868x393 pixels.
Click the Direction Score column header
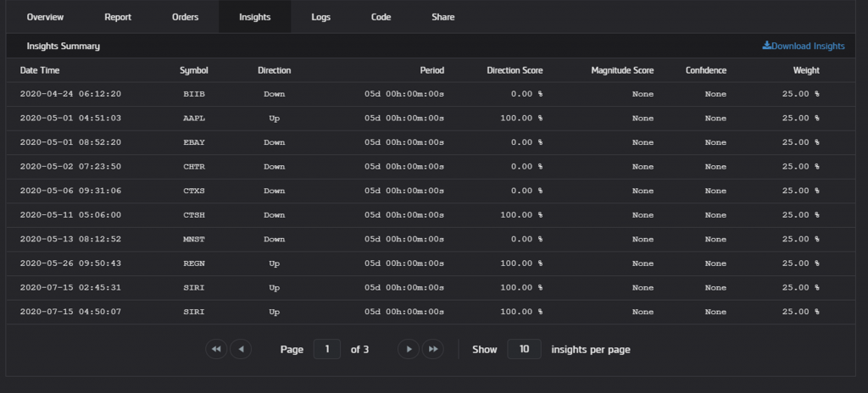[x=515, y=70]
